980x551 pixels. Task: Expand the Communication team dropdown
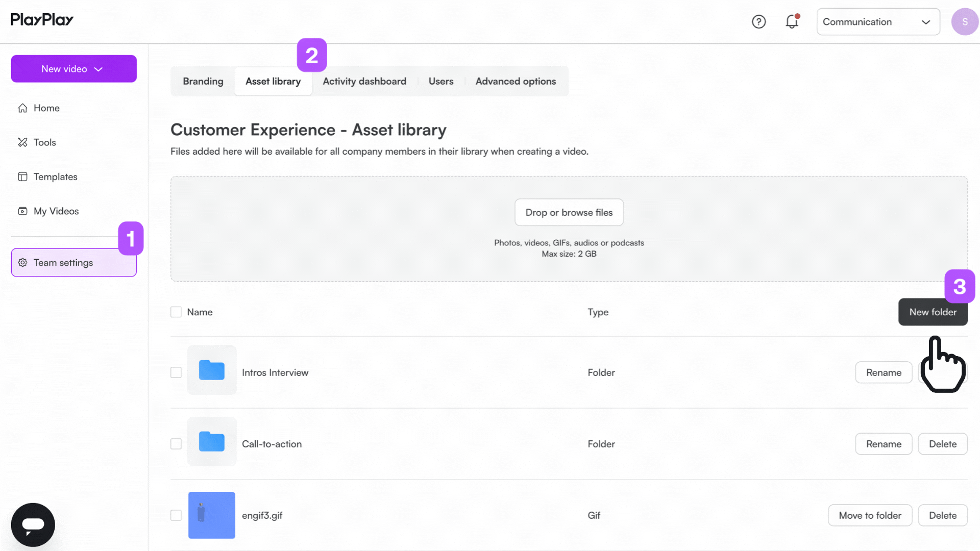pyautogui.click(x=878, y=22)
